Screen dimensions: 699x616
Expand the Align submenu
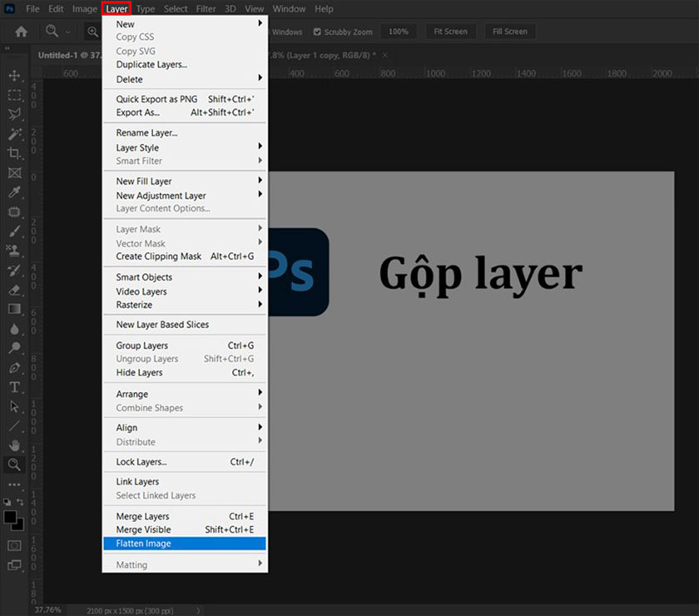pyautogui.click(x=185, y=427)
